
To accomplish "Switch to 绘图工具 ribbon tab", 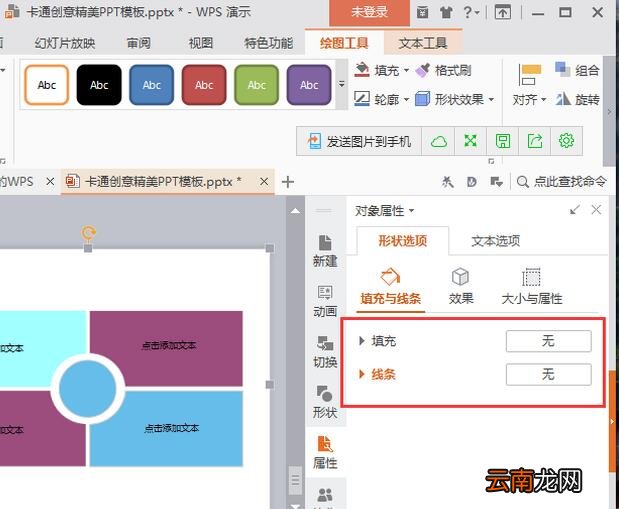I will pos(344,43).
